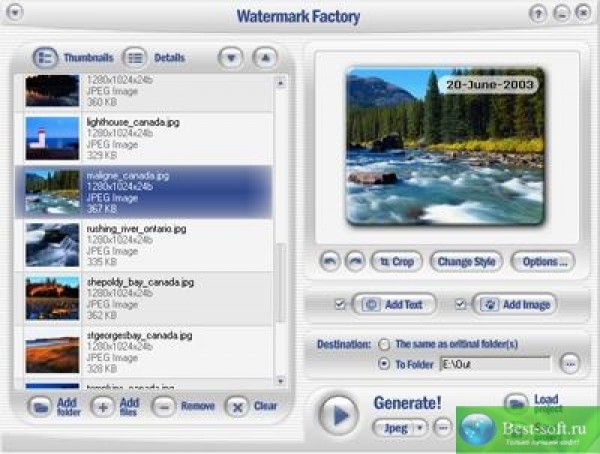Switch to Details view
This screenshot has width=600, height=454.
tap(134, 58)
